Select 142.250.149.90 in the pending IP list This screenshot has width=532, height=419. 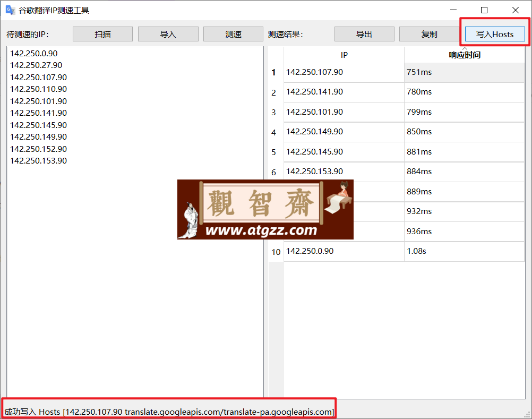pyautogui.click(x=38, y=136)
